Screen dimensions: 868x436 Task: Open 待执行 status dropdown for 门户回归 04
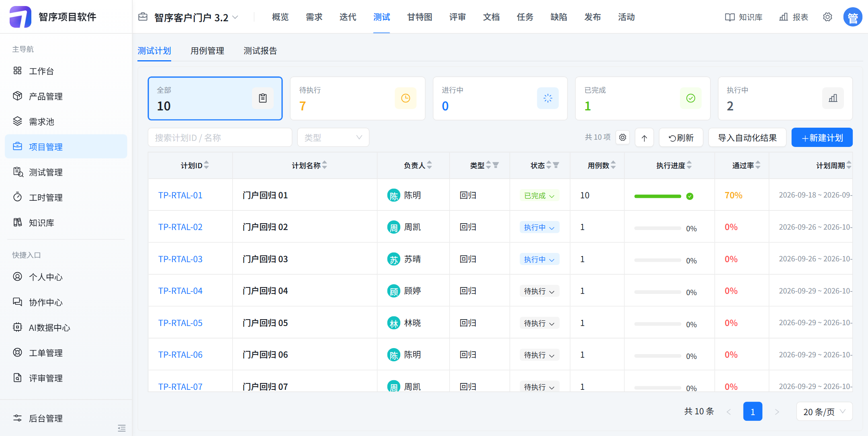539,291
